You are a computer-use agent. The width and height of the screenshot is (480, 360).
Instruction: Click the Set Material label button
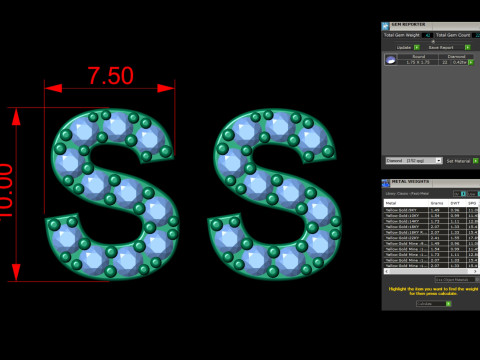point(458,161)
